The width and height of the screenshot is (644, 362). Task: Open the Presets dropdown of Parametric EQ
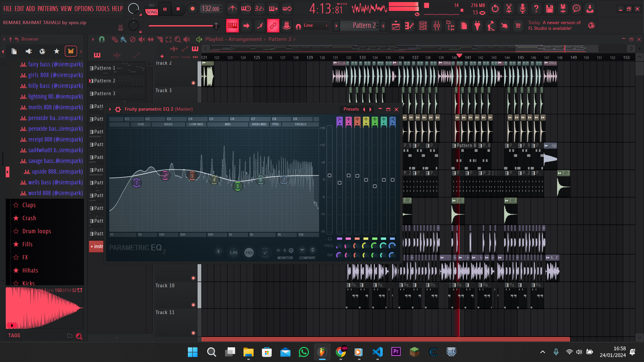pos(351,109)
